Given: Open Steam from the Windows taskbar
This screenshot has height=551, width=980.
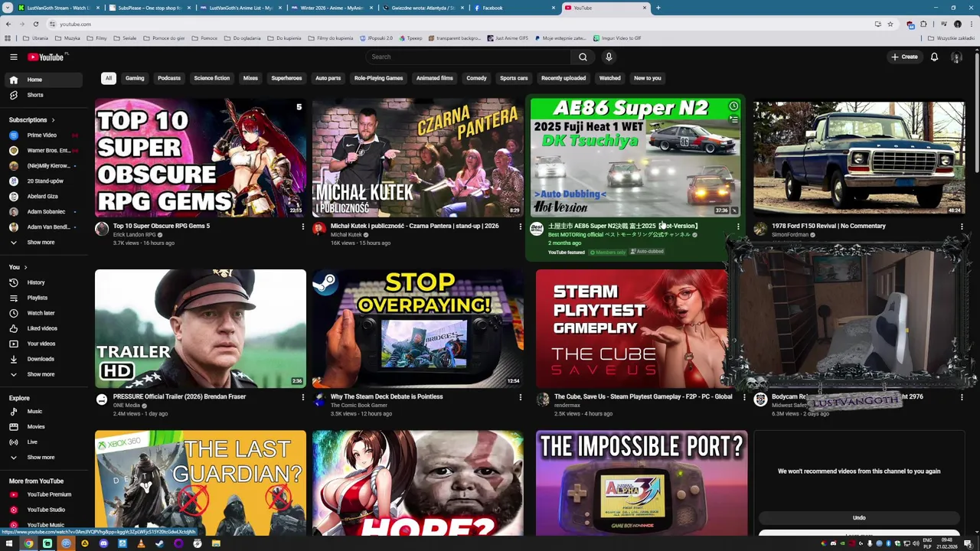Looking at the screenshot, I should click(x=159, y=543).
